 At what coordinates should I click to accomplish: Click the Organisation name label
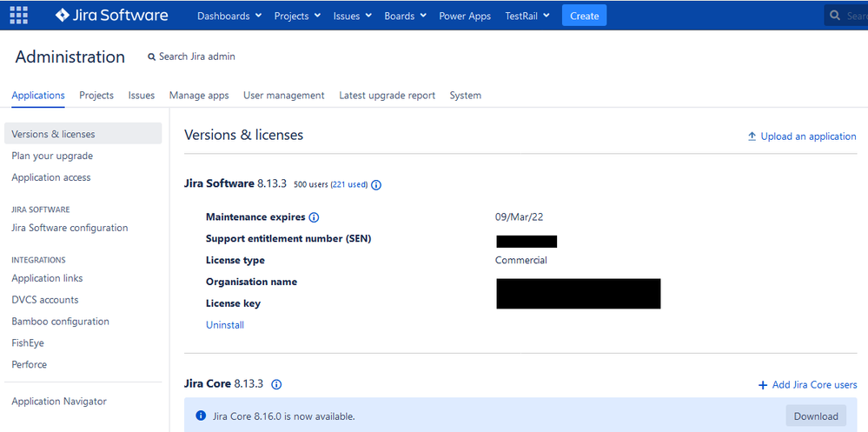[x=251, y=282]
